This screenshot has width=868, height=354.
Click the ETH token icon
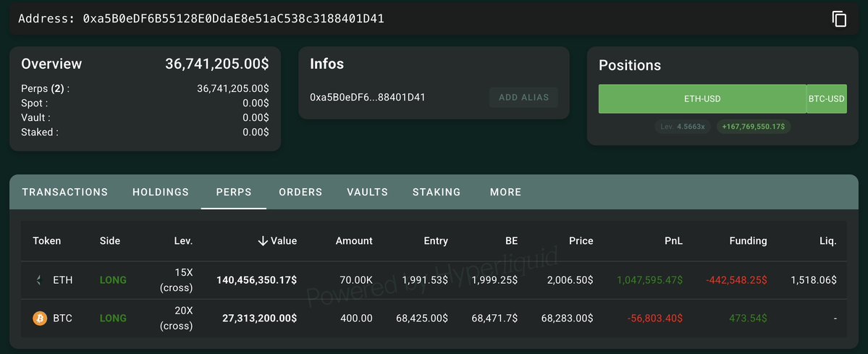tap(39, 280)
